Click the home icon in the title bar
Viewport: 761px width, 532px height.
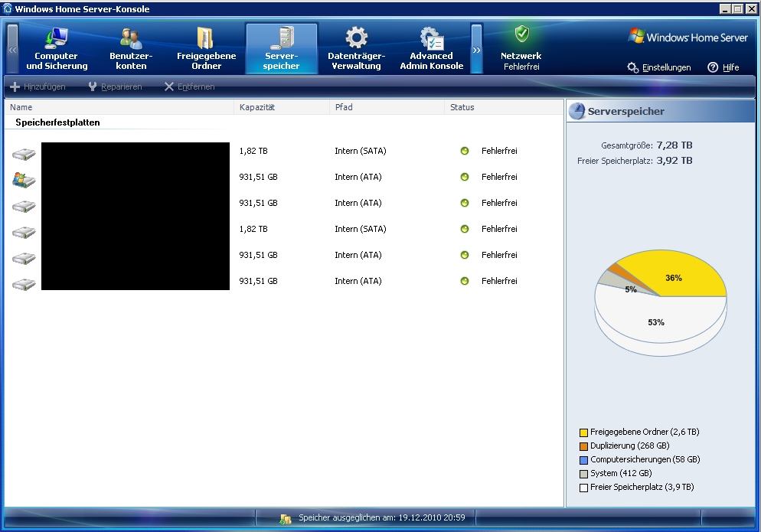coord(8,8)
